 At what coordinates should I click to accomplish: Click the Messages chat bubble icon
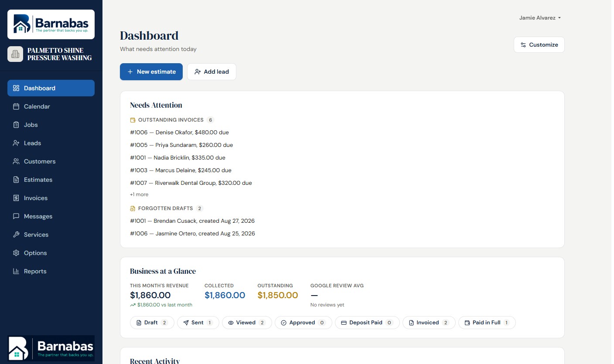(16, 216)
